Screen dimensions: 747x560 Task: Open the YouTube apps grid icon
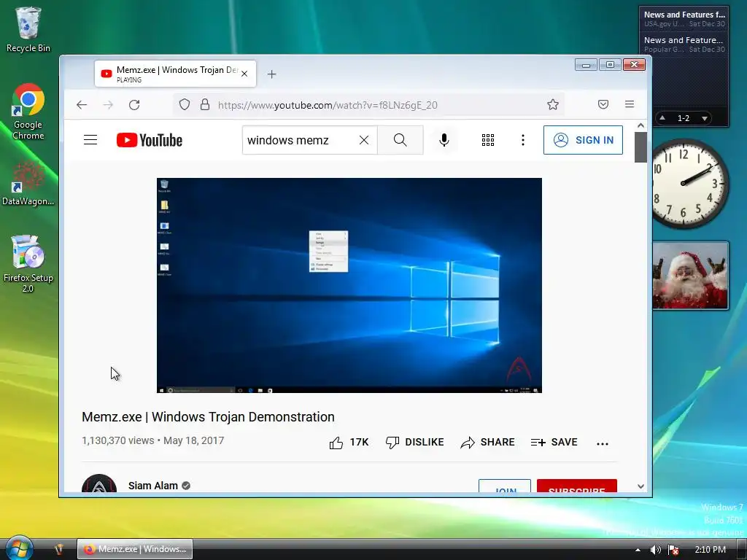click(x=488, y=140)
